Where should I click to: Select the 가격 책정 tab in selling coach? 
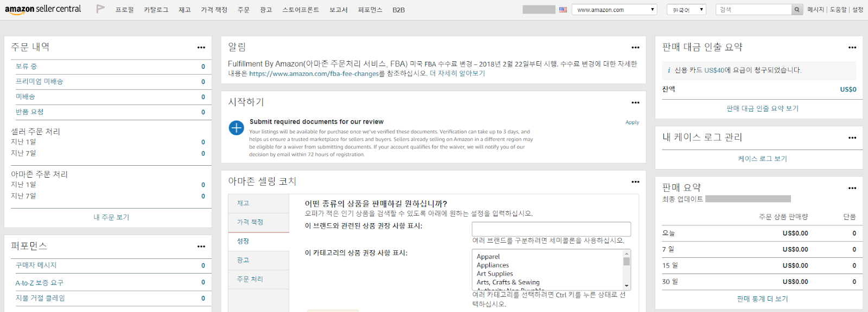[x=258, y=222]
